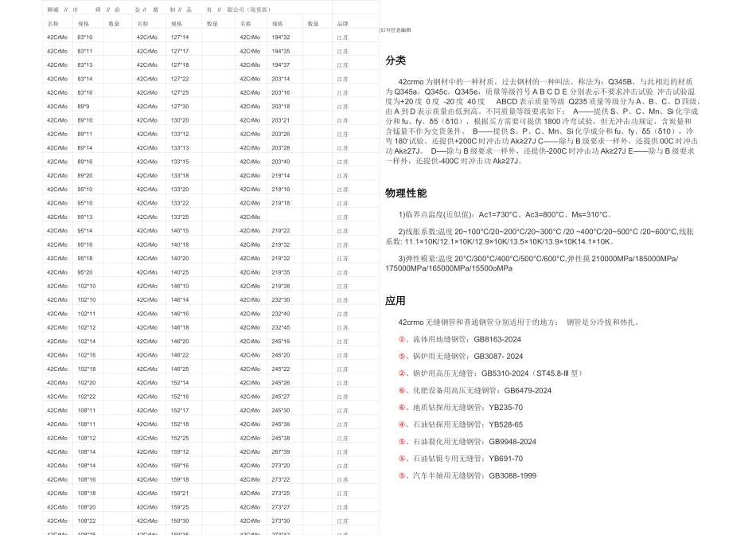Click the 245*16 spec cell
This screenshot has height=535, width=756.
[281, 342]
